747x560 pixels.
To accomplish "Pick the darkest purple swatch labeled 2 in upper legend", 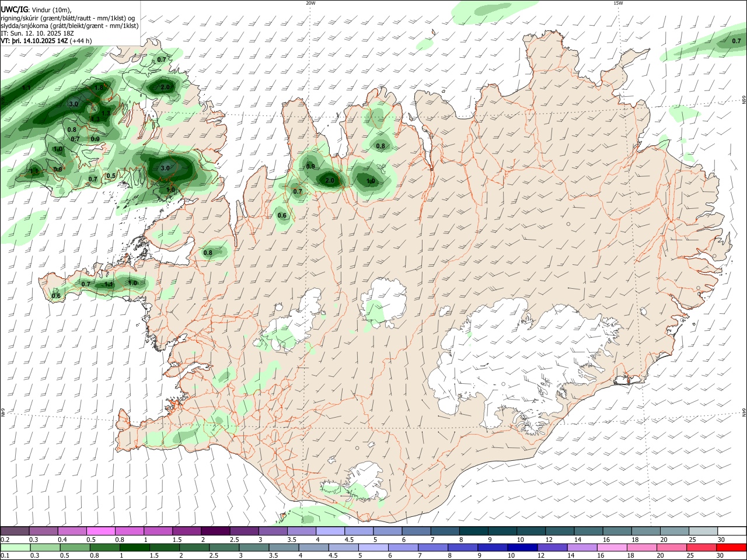I will (x=215, y=531).
